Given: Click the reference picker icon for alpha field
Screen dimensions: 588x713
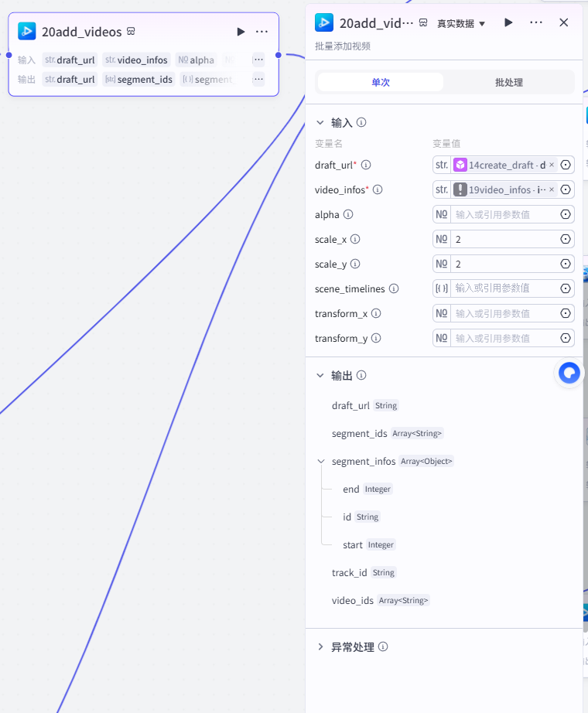Looking at the screenshot, I should click(x=566, y=214).
